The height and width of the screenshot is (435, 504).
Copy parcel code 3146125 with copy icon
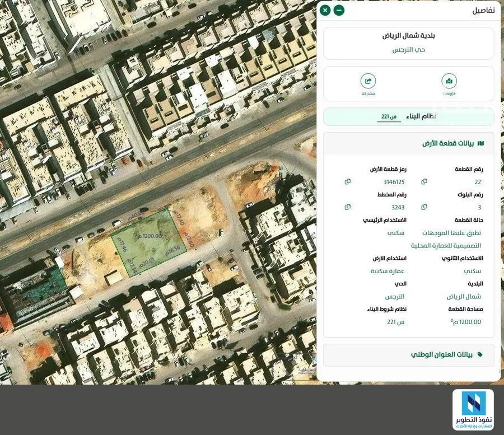click(x=347, y=181)
